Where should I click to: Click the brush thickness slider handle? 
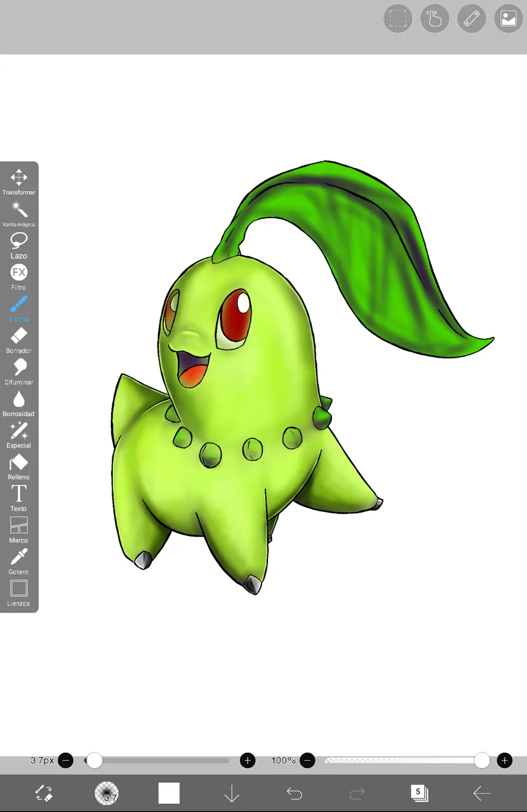pos(94,761)
